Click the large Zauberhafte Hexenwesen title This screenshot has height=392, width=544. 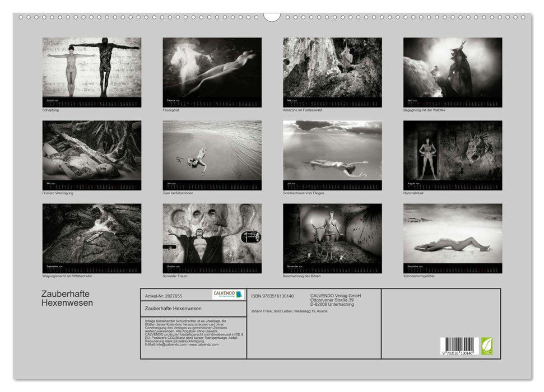[68, 298]
